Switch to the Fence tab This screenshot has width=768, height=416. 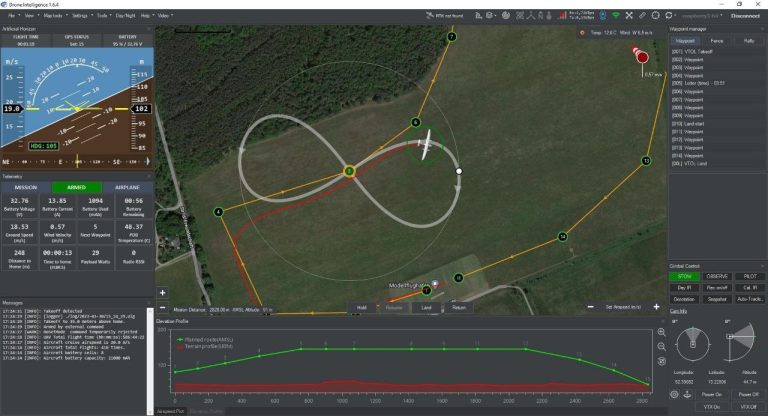[x=717, y=41]
